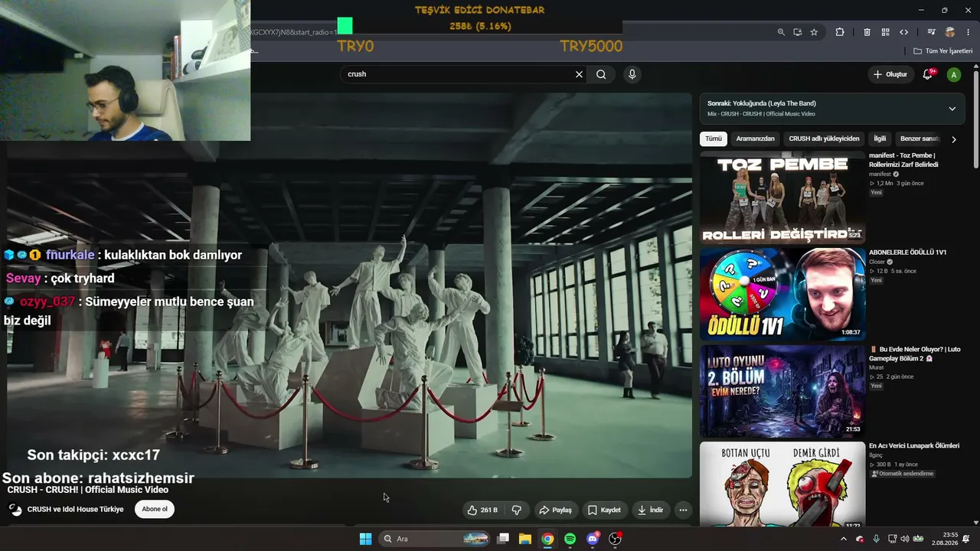Viewport: 980px width, 551px height.
Task: Open Task View from the taskbar
Action: coord(503,539)
